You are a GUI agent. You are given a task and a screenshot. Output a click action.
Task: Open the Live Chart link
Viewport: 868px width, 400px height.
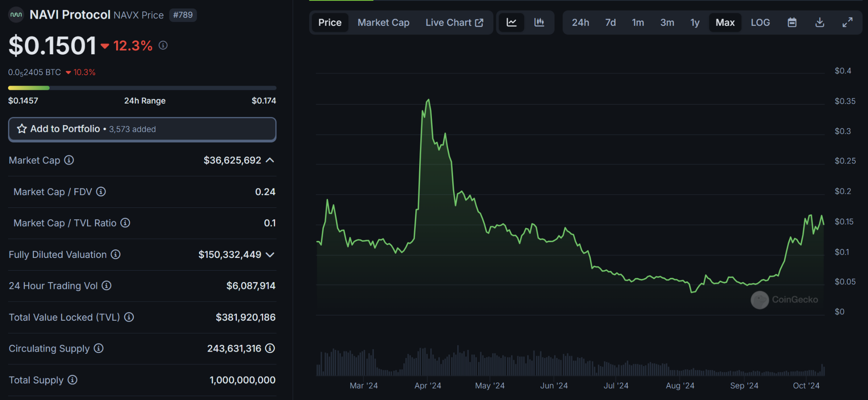click(x=454, y=22)
